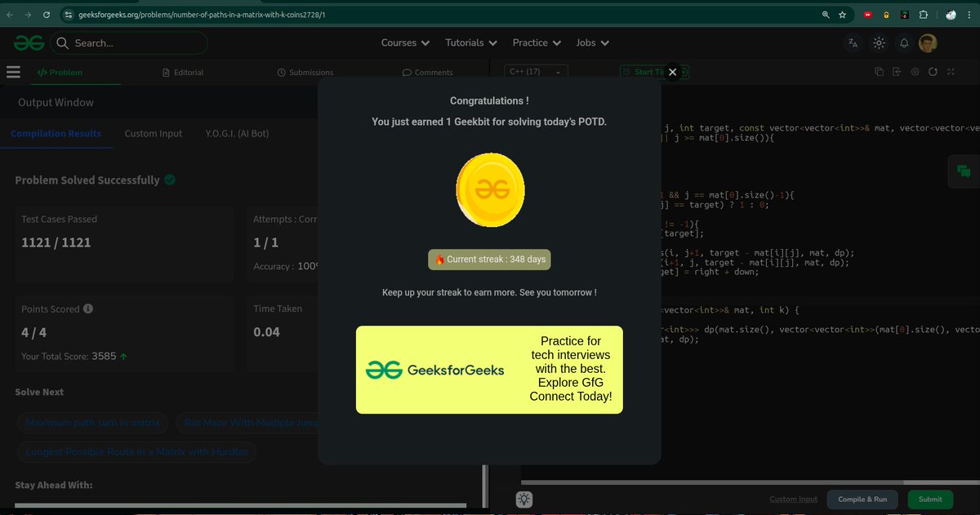The image size is (980, 515).
Task: Click the GeeksforGeeks logo in the header
Action: tap(29, 42)
